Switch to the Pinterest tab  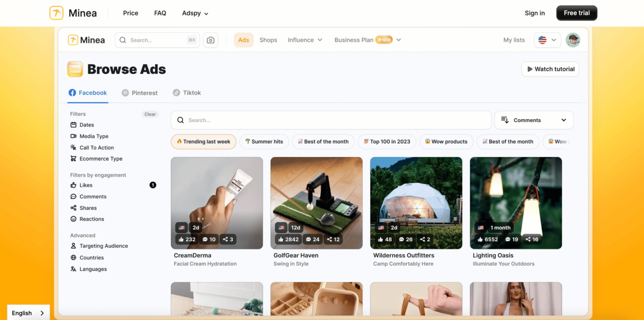(x=140, y=93)
